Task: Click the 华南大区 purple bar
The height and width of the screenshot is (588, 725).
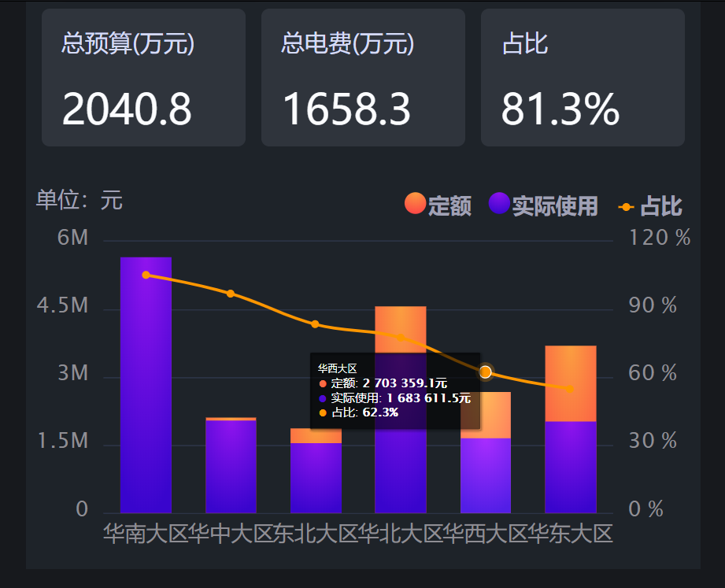Action: [x=146, y=385]
